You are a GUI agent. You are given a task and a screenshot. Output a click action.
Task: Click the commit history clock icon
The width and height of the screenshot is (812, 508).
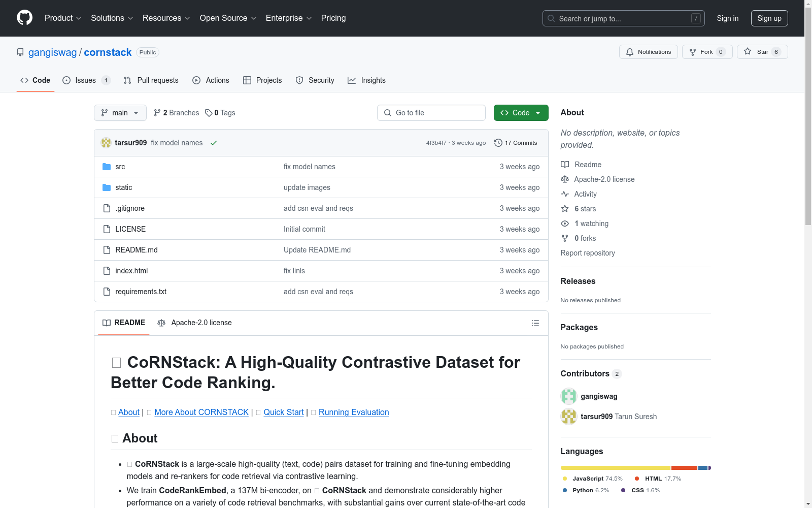tap(498, 143)
